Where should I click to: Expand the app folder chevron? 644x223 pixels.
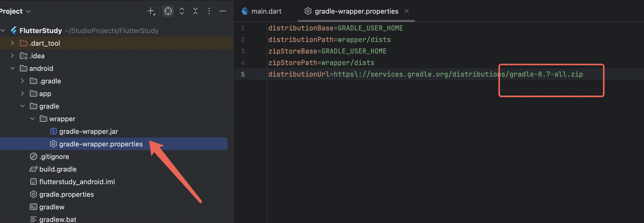[22, 94]
